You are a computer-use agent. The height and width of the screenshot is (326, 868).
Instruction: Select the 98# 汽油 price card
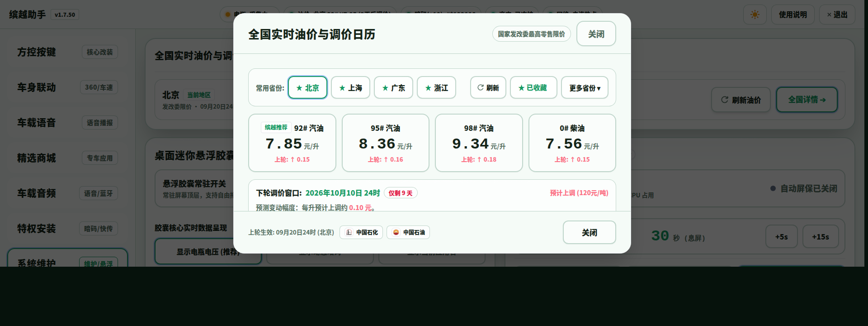tap(479, 143)
